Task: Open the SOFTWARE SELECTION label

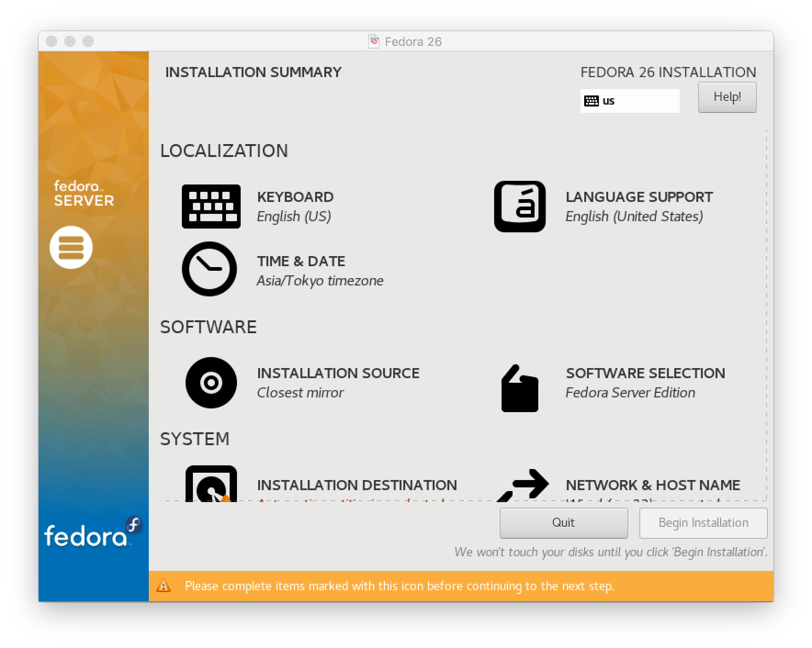Action: pos(646,373)
